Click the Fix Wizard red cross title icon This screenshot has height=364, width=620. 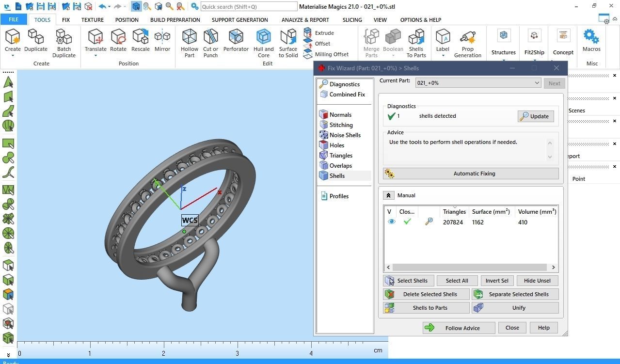(321, 68)
